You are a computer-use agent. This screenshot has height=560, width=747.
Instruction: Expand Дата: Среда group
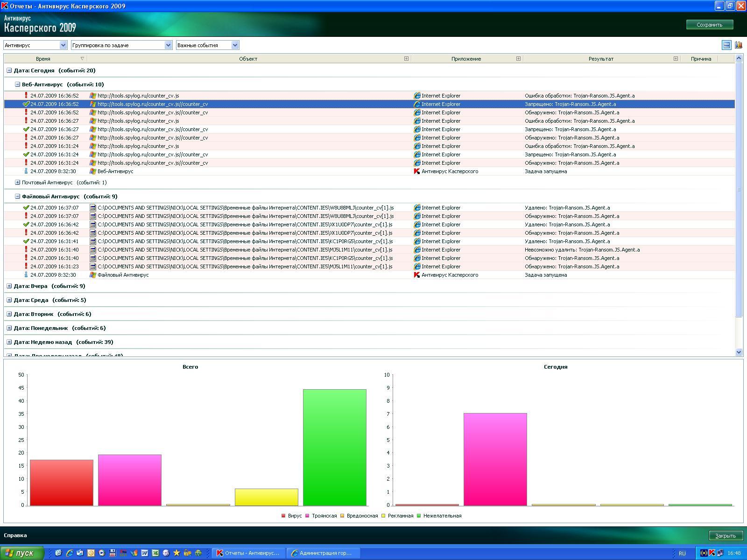click(9, 300)
